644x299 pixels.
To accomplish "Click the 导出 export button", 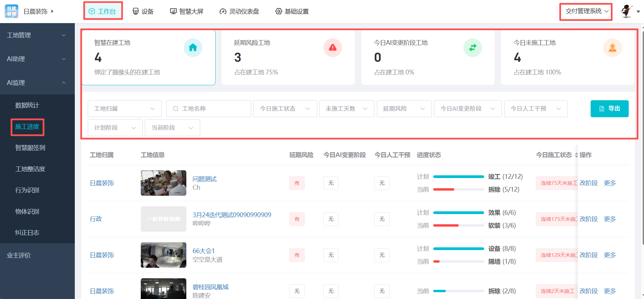I will click(609, 109).
